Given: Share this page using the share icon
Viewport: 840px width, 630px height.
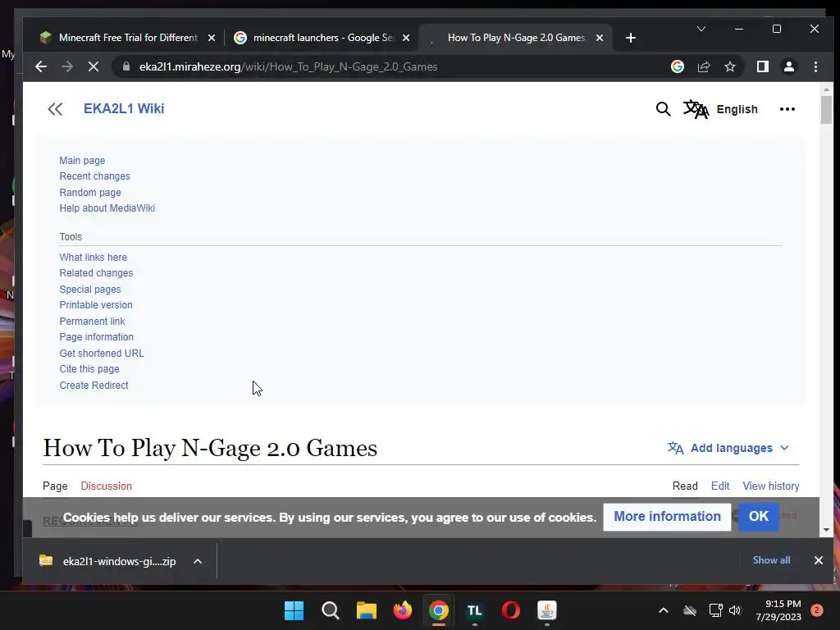Looking at the screenshot, I should click(703, 66).
